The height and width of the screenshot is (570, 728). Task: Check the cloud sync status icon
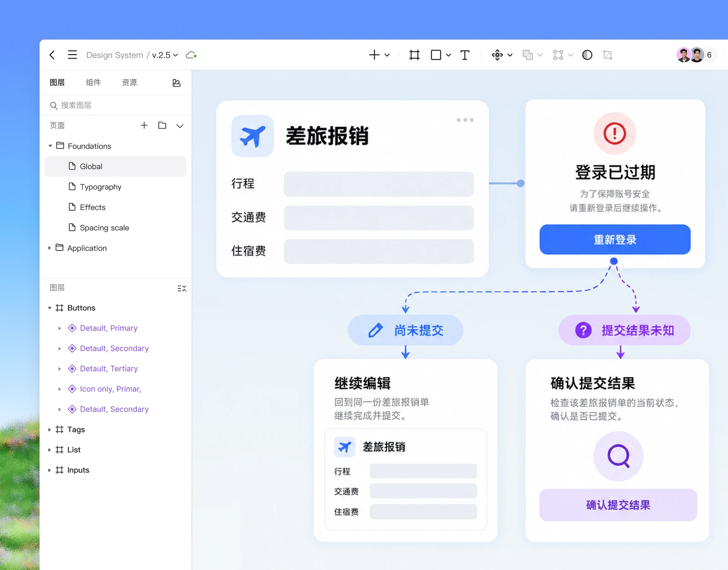click(191, 55)
